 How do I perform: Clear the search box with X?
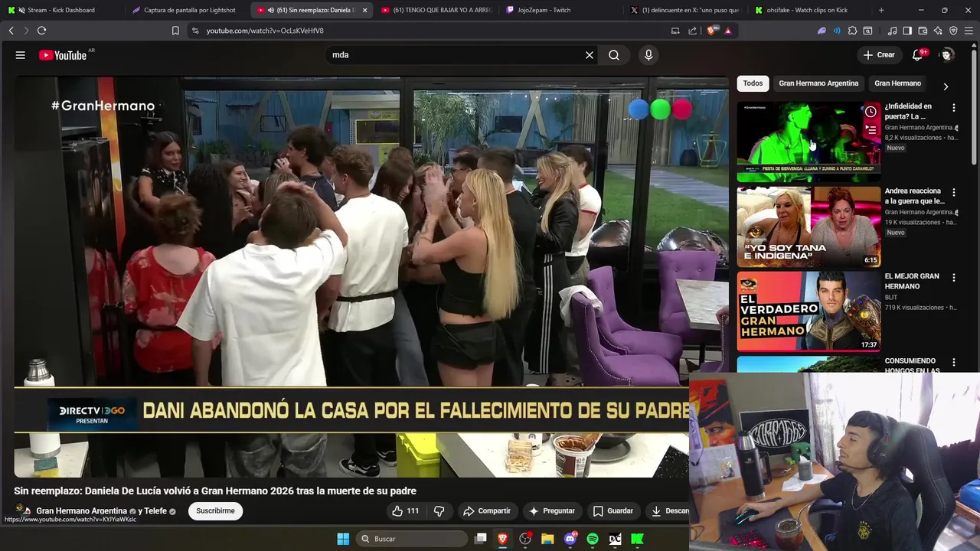pos(590,55)
